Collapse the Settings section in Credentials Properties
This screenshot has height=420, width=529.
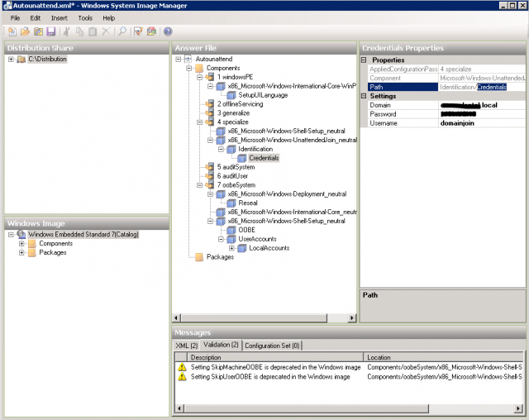(x=365, y=96)
